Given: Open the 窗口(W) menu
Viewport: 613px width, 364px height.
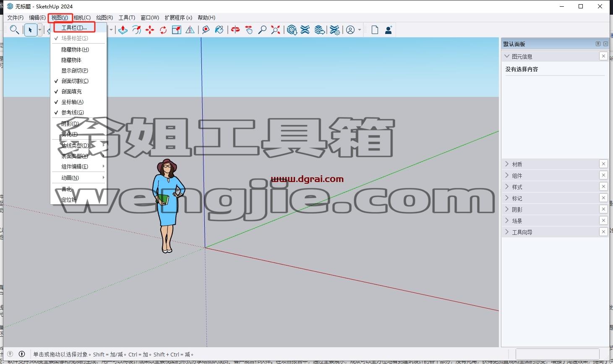Looking at the screenshot, I should pyautogui.click(x=150, y=18).
